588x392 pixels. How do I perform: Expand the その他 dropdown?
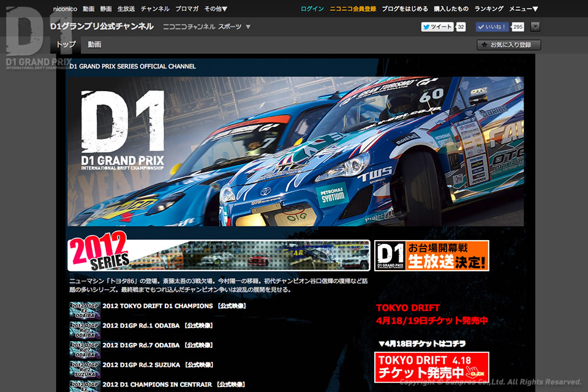click(216, 9)
